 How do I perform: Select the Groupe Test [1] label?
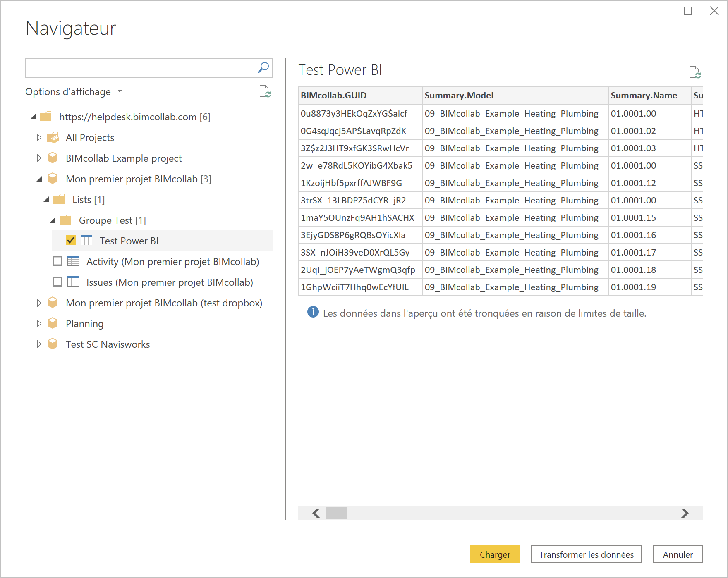tap(112, 220)
